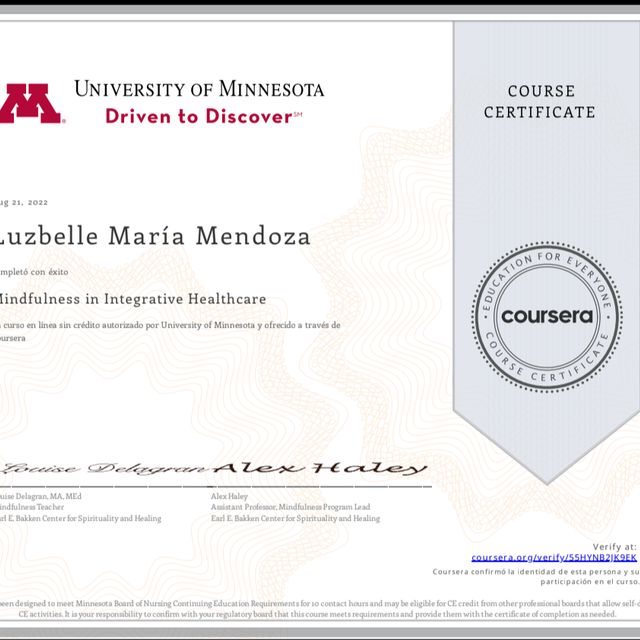The height and width of the screenshot is (640, 640).
Task: Click the COURSE CERTIFICATE heading
Action: tap(540, 102)
